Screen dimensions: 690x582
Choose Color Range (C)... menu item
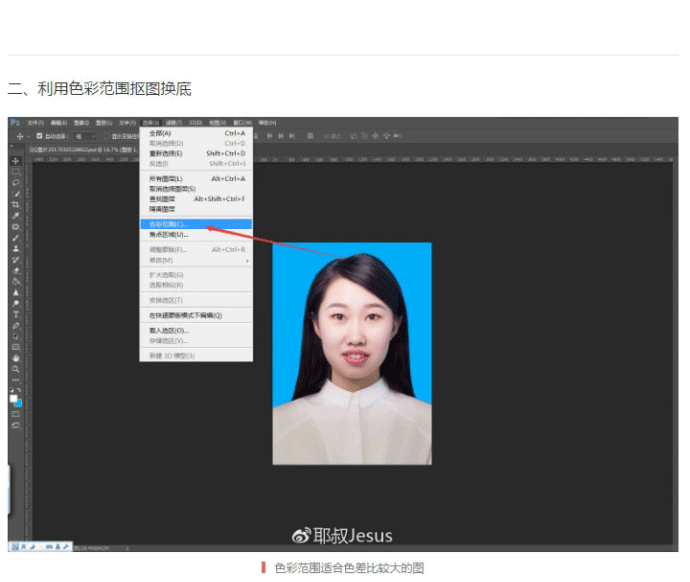[196, 224]
